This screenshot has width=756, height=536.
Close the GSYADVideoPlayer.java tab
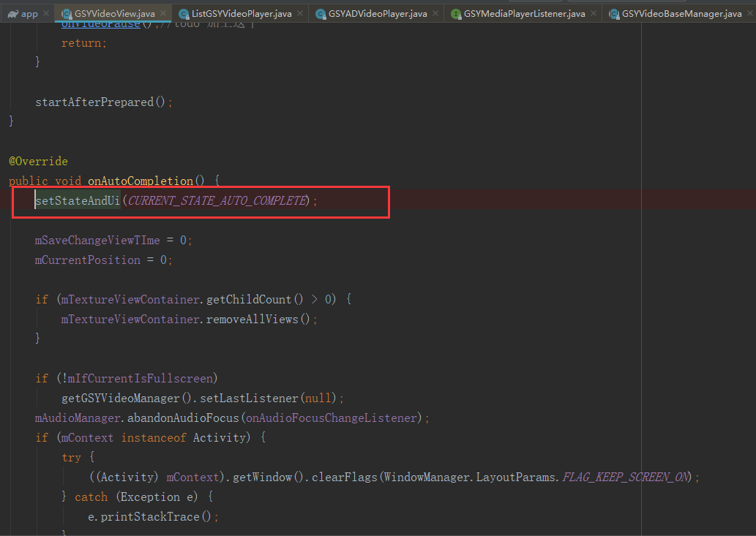tap(435, 12)
